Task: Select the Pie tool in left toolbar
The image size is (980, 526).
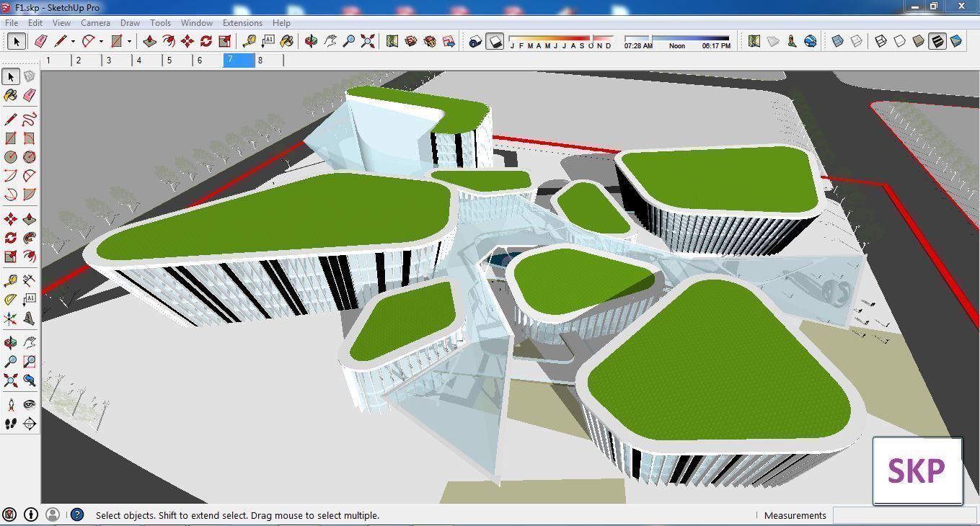Action: click(x=30, y=195)
